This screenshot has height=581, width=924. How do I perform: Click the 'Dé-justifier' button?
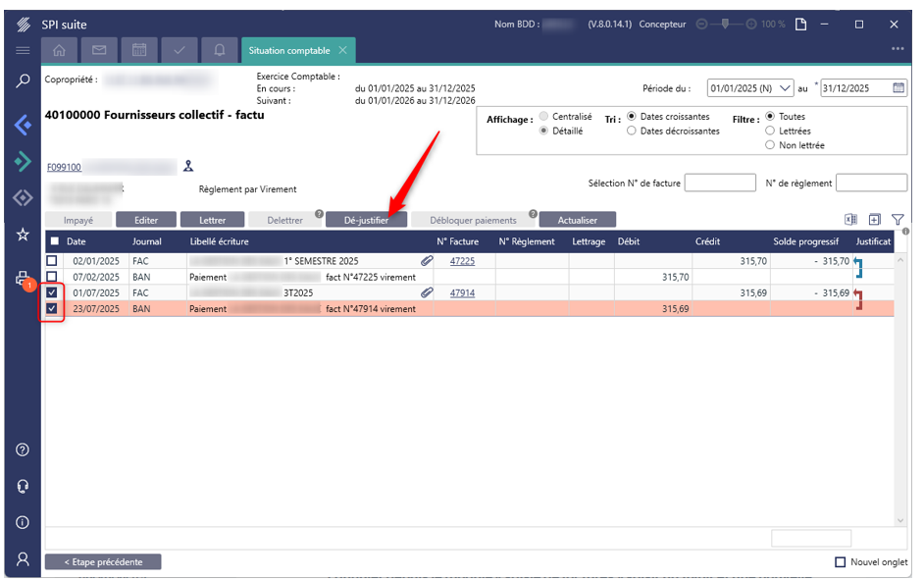coord(366,220)
